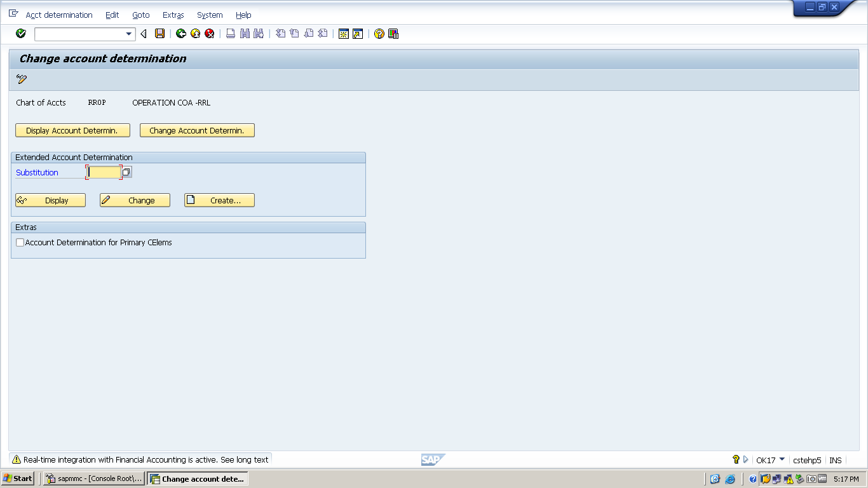Click the First Page icon
The height and width of the screenshot is (488, 868).
tap(280, 34)
